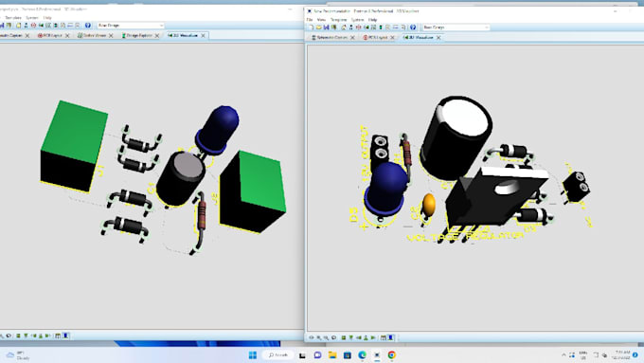
Task: Click Gerber Viewer toolbar icon in right window
Action: [373, 27]
